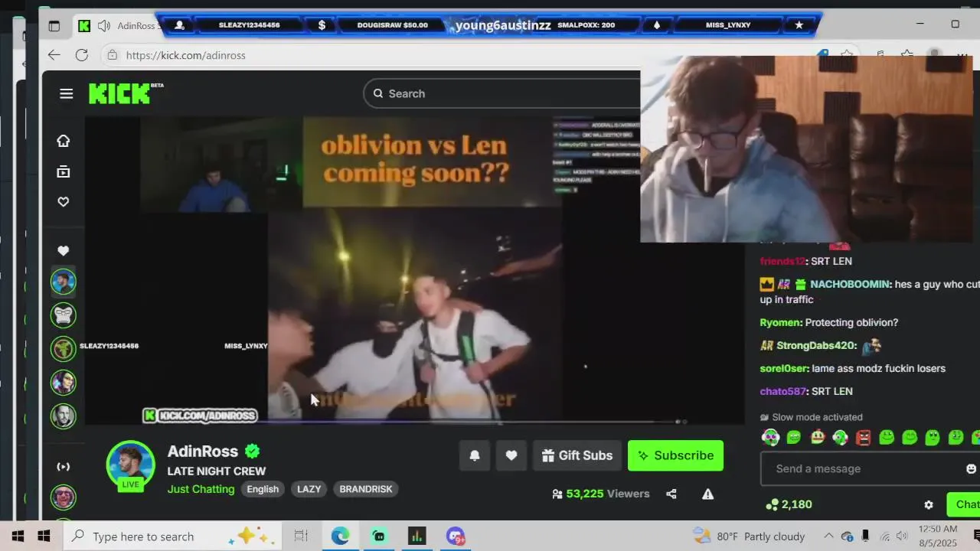
Task: Open the Browse sidebar icon
Action: pos(64,171)
